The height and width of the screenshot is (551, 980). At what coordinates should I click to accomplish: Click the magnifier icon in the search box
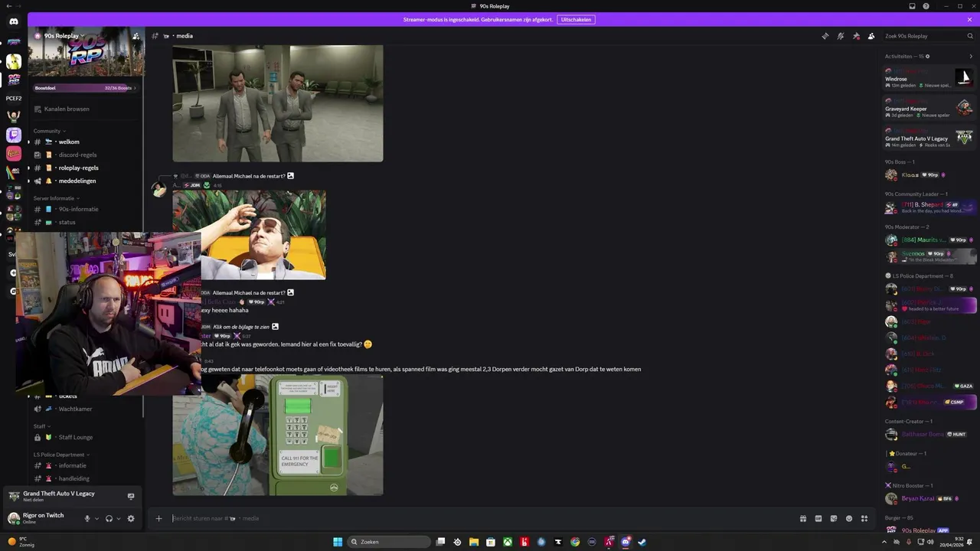click(970, 36)
